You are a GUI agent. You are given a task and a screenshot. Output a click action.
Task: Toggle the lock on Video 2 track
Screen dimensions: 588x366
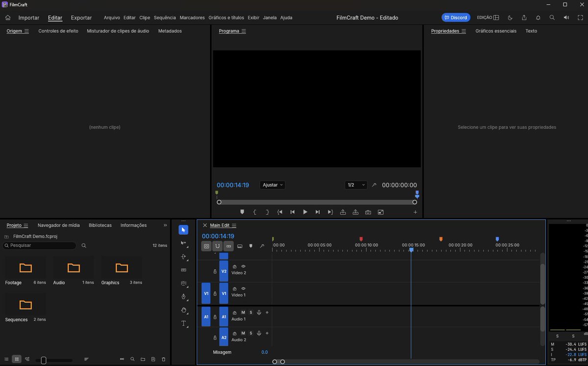(x=215, y=271)
